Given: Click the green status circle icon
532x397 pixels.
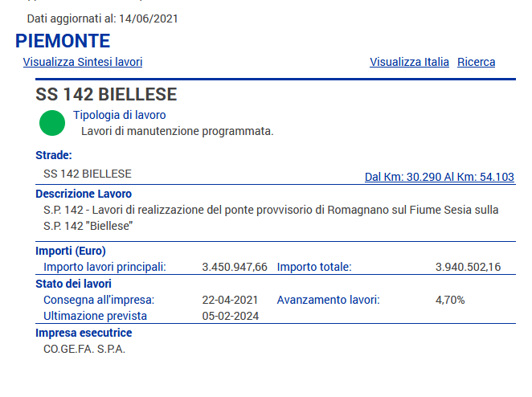Looking at the screenshot, I should pyautogui.click(x=52, y=123).
